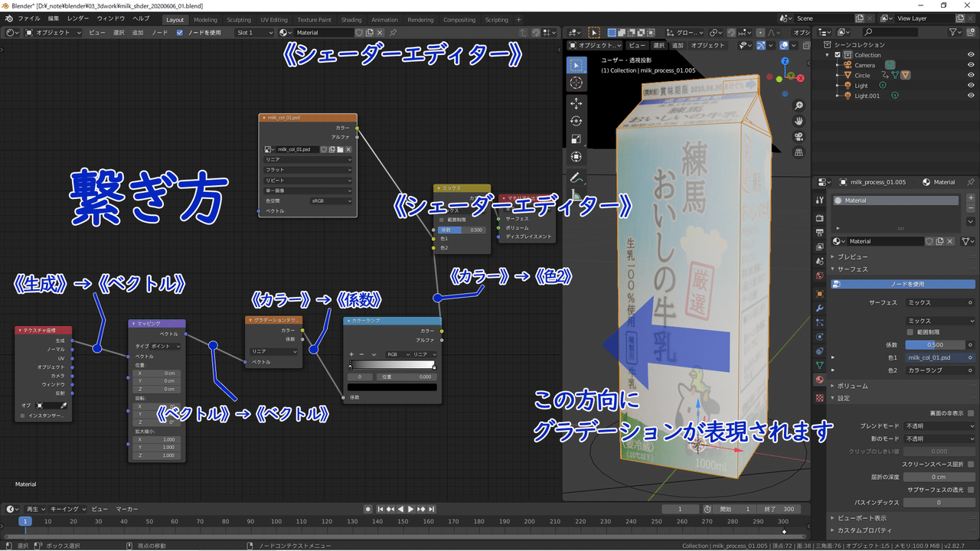This screenshot has height=551, width=980.
Task: Open the Object properties tab
Action: 819,293
